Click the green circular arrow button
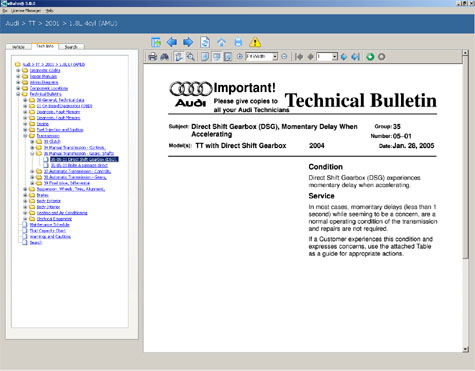This screenshot has width=475, height=371. coord(370,57)
